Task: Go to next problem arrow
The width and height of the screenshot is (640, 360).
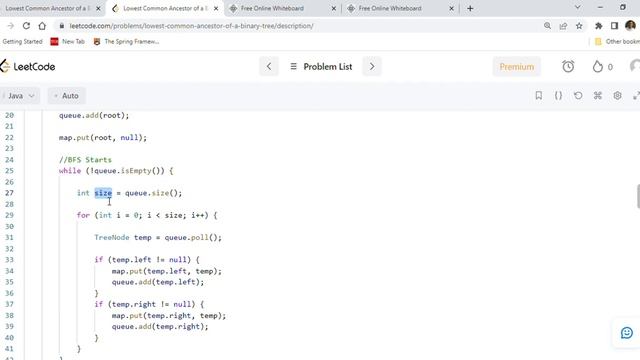Action: (x=372, y=67)
